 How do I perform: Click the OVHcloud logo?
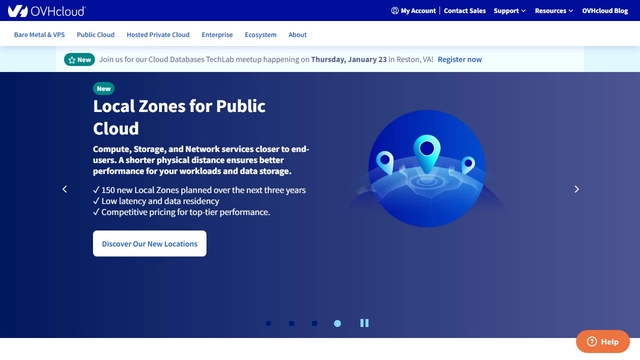(47, 11)
